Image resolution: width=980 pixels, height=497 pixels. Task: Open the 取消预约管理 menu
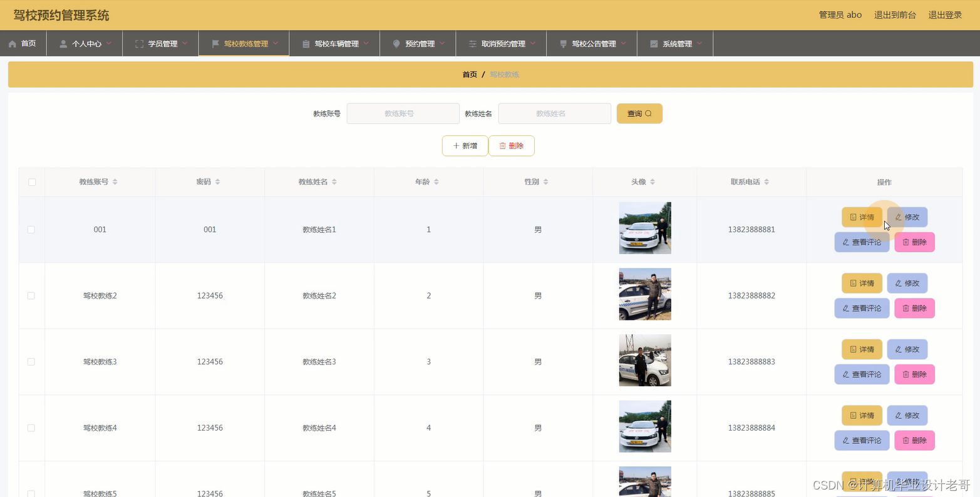502,43
